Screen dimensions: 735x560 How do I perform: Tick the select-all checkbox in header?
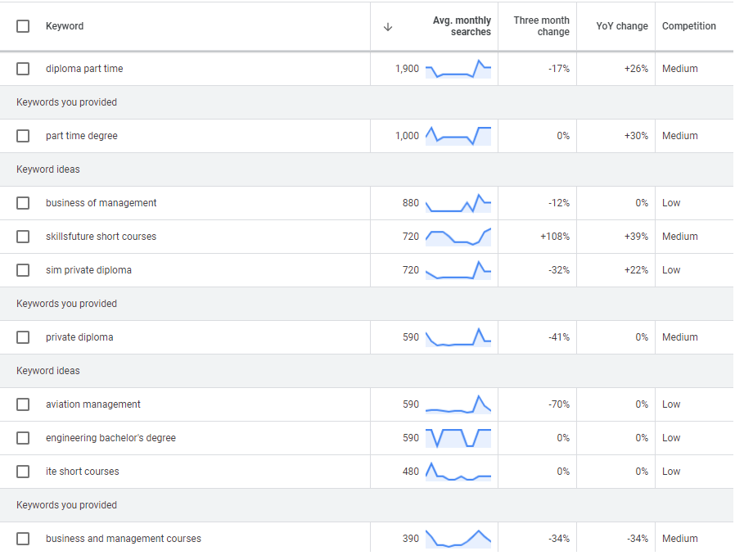(x=23, y=26)
